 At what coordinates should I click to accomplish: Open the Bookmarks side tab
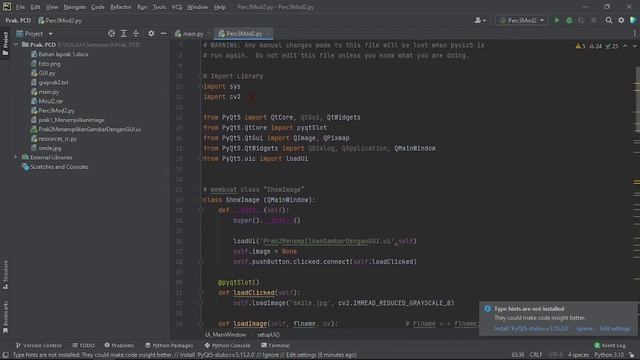[x=5, y=317]
